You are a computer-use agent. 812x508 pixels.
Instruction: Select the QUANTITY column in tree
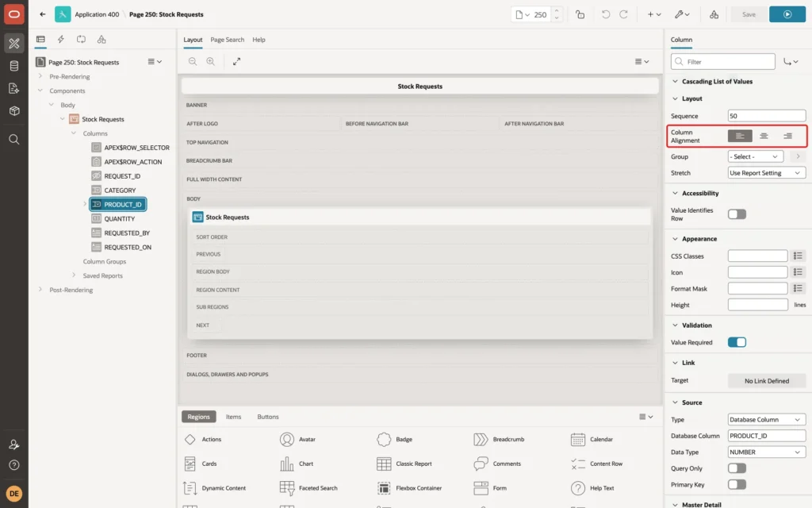[x=119, y=219]
